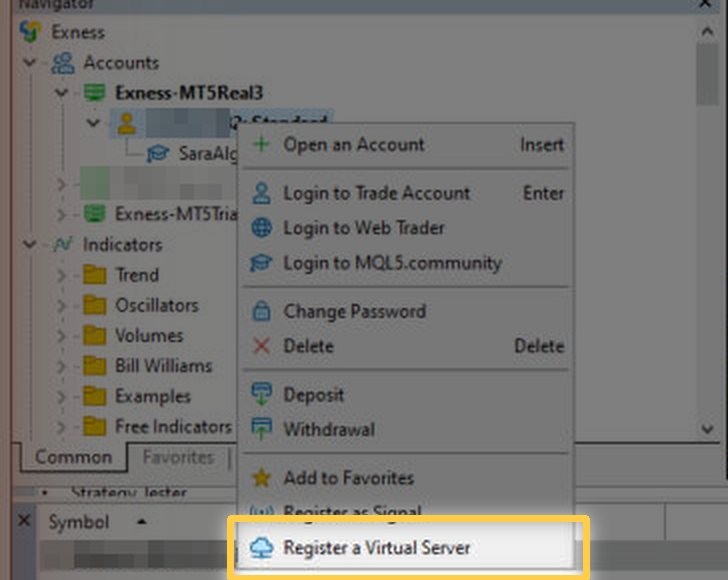Sort by the Symbol column header
Screen dimensions: 728x580
tap(79, 522)
